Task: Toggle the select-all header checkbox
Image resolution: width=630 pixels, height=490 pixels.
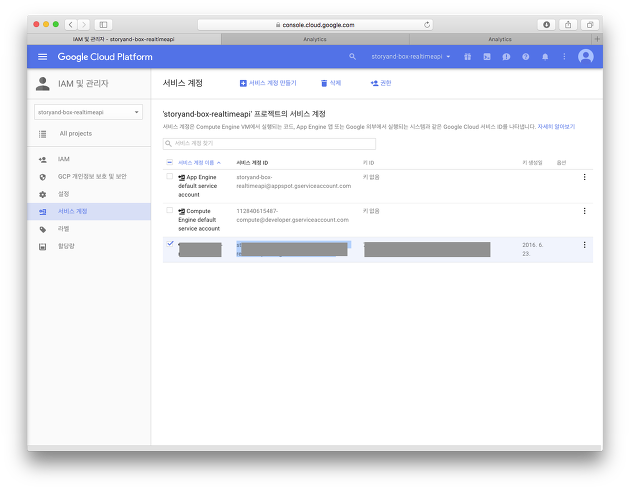Action: [x=169, y=162]
